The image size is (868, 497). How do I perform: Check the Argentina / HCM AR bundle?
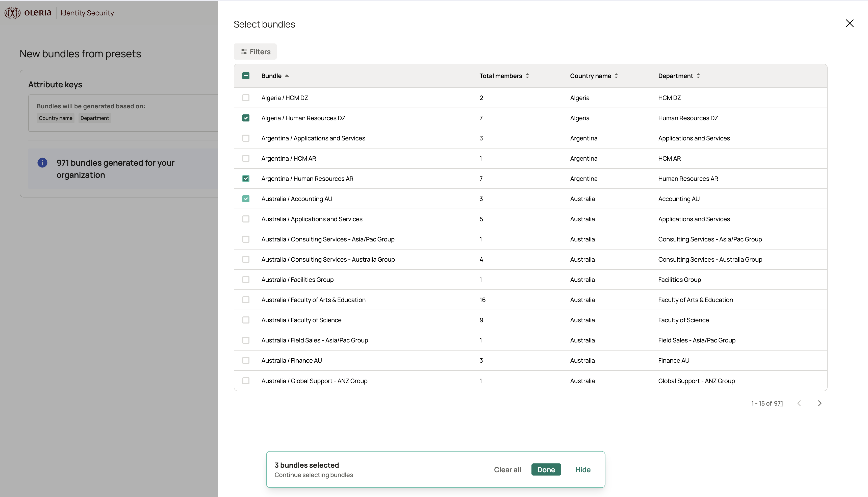[x=246, y=158]
